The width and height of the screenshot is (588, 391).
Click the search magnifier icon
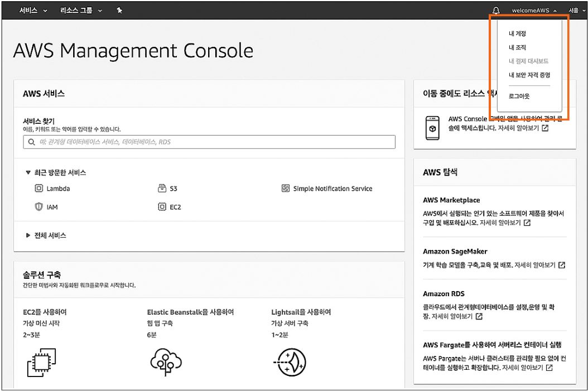pyautogui.click(x=31, y=142)
